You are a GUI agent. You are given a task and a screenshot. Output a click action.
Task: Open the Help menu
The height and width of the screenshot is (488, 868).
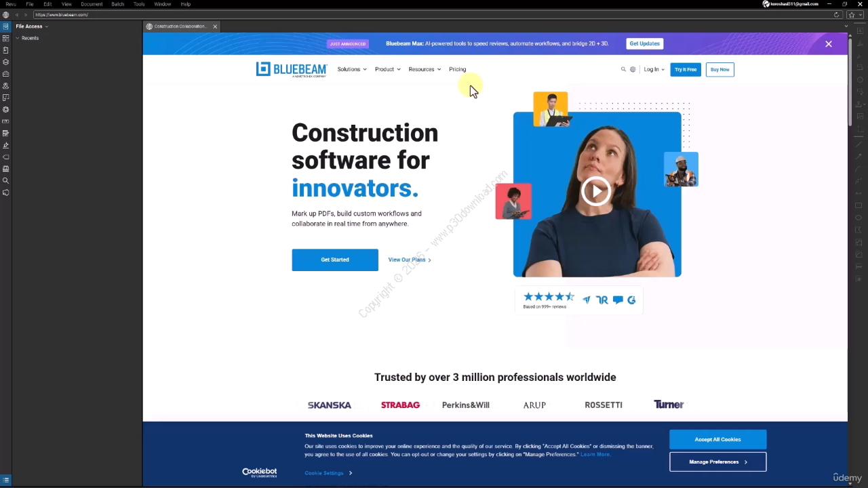[x=186, y=4]
